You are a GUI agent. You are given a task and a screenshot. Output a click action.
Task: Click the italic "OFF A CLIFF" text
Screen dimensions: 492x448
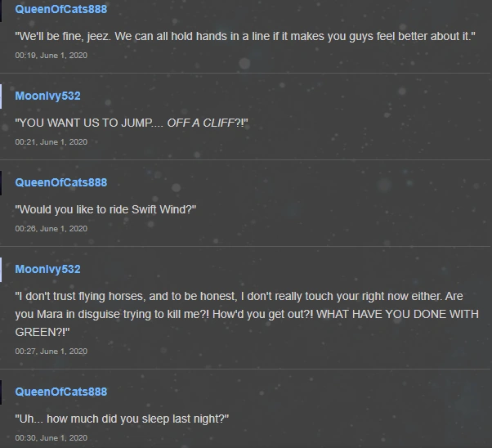click(199, 123)
